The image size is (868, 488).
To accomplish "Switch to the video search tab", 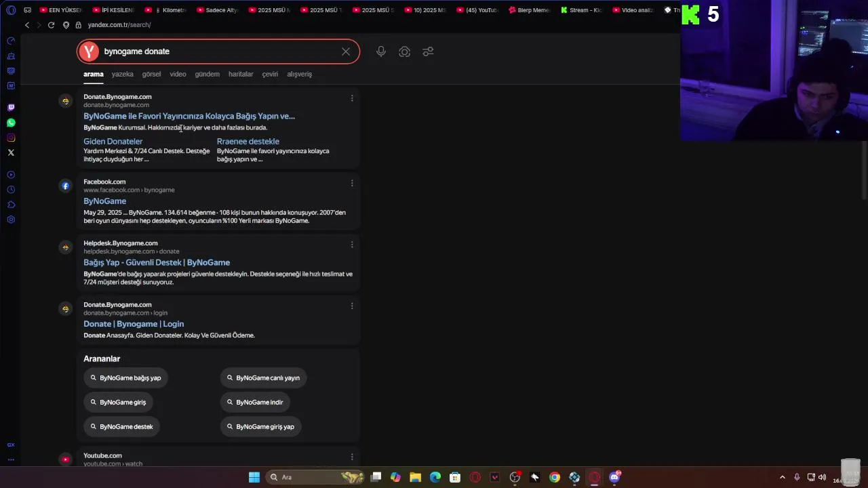I will click(178, 74).
